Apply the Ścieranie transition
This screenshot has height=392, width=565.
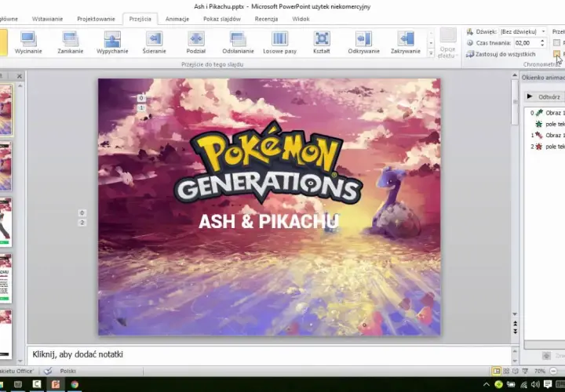[x=155, y=42]
